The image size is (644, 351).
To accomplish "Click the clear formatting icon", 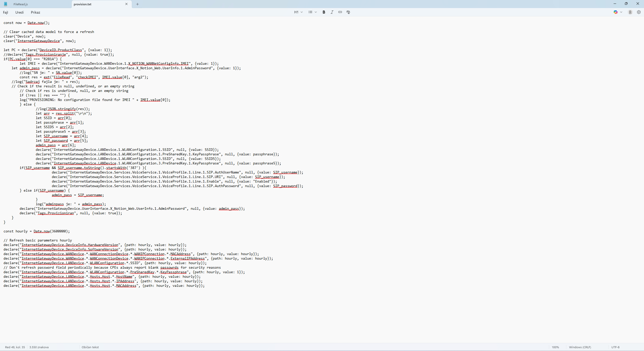I will tap(348, 12).
